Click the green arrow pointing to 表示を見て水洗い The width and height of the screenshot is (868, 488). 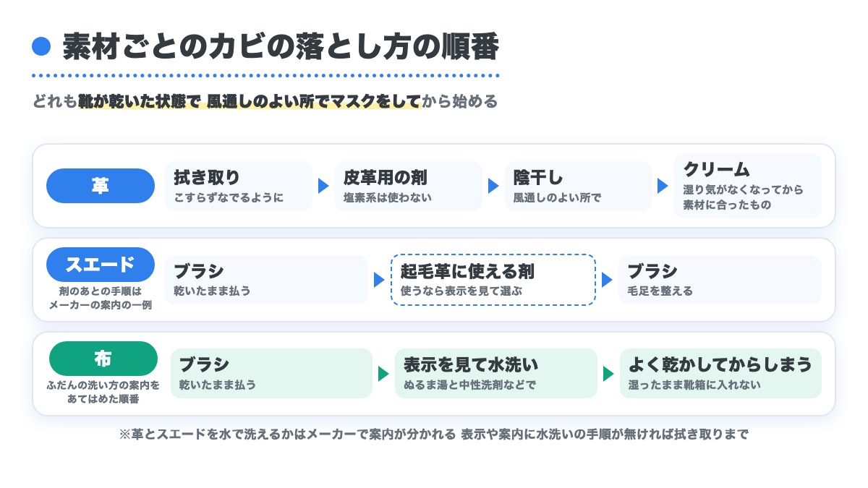pos(383,374)
